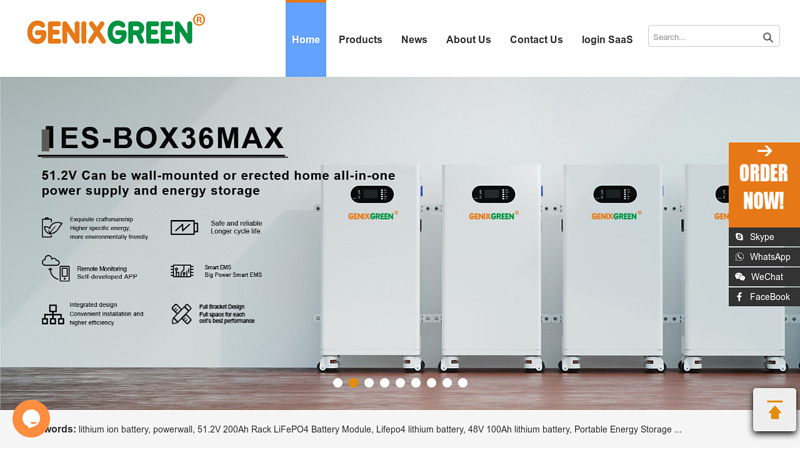Open the Contact Us page

[536, 39]
